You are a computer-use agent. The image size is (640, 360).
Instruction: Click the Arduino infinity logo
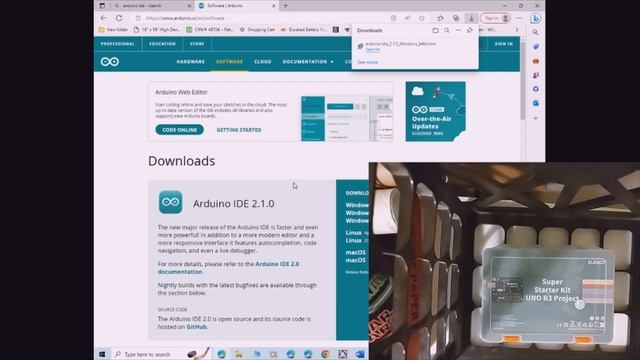tap(110, 62)
